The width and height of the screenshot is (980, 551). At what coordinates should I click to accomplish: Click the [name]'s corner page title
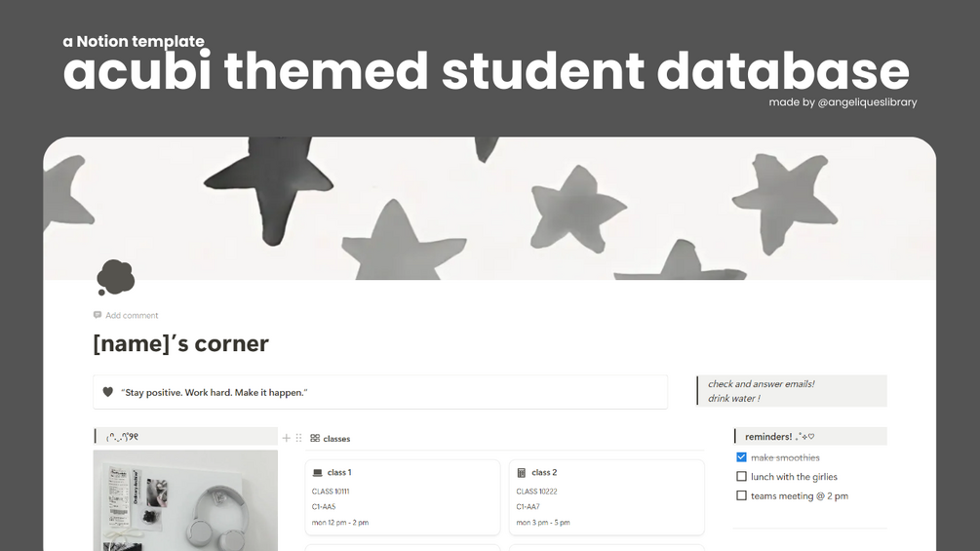[181, 343]
